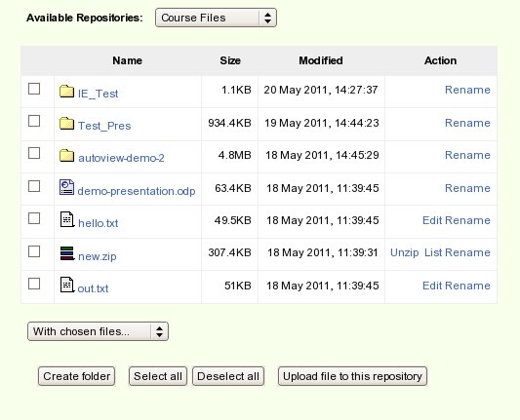Click Edit for hello.txt
This screenshot has width=520, height=420.
pyautogui.click(x=432, y=220)
